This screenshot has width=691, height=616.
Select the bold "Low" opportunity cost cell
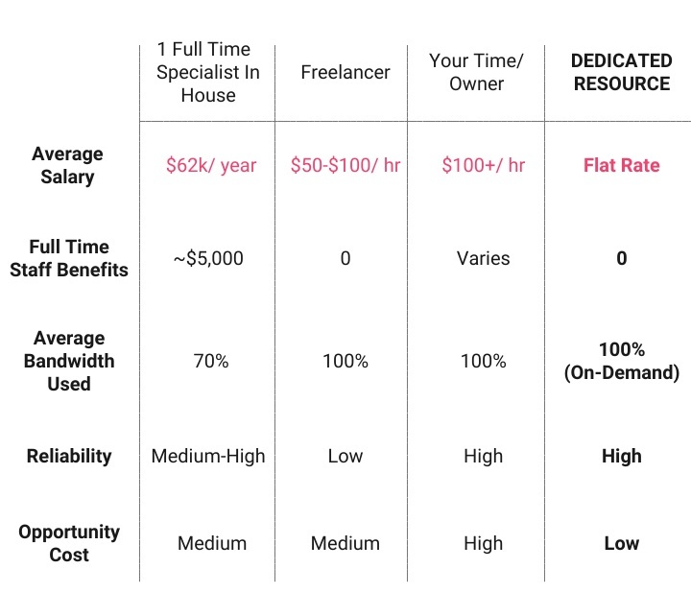pos(621,543)
